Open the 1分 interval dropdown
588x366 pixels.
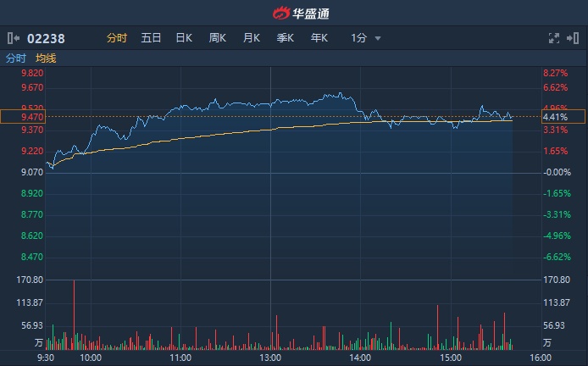point(366,38)
